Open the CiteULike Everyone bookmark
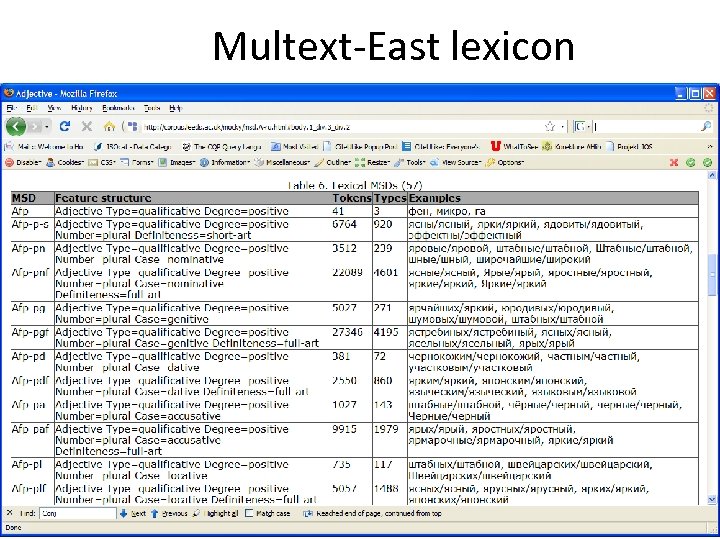Viewport: 720px width, 540px height. pyautogui.click(x=440, y=147)
